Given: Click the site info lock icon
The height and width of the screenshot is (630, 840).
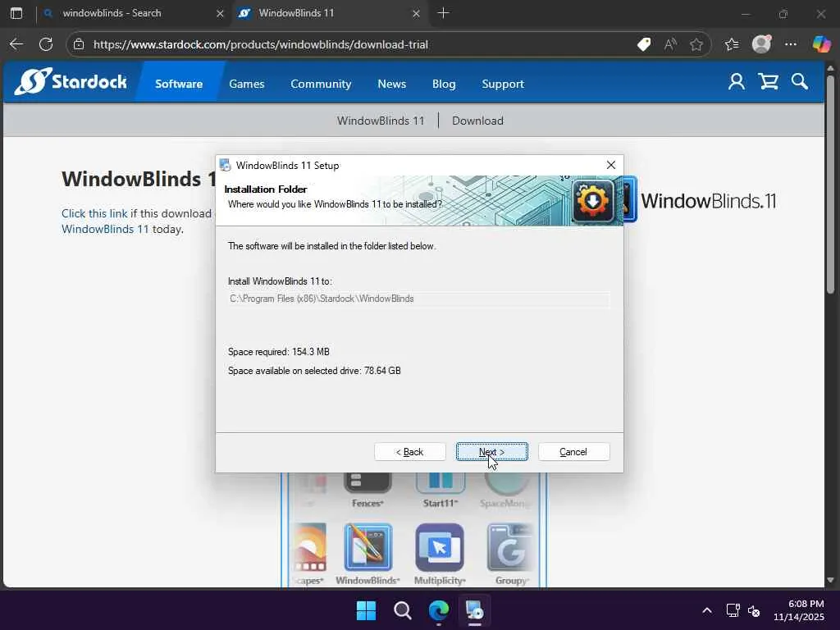Looking at the screenshot, I should pos(79,44).
